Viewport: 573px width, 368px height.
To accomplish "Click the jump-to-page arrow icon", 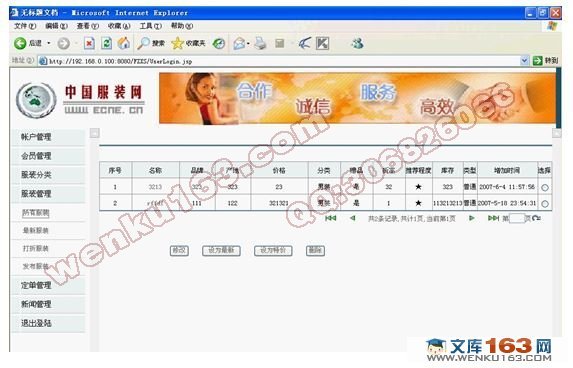I will pos(536,219).
